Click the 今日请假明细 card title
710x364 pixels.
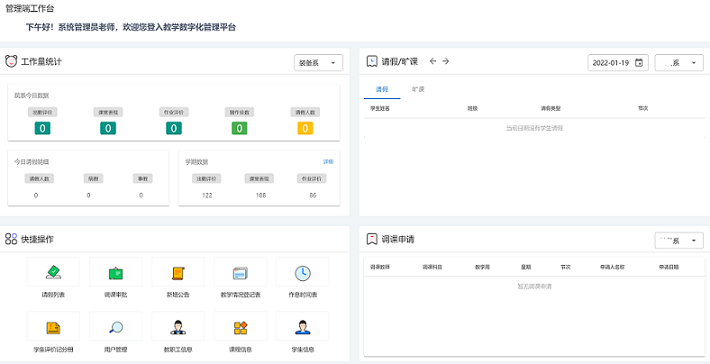click(x=31, y=162)
